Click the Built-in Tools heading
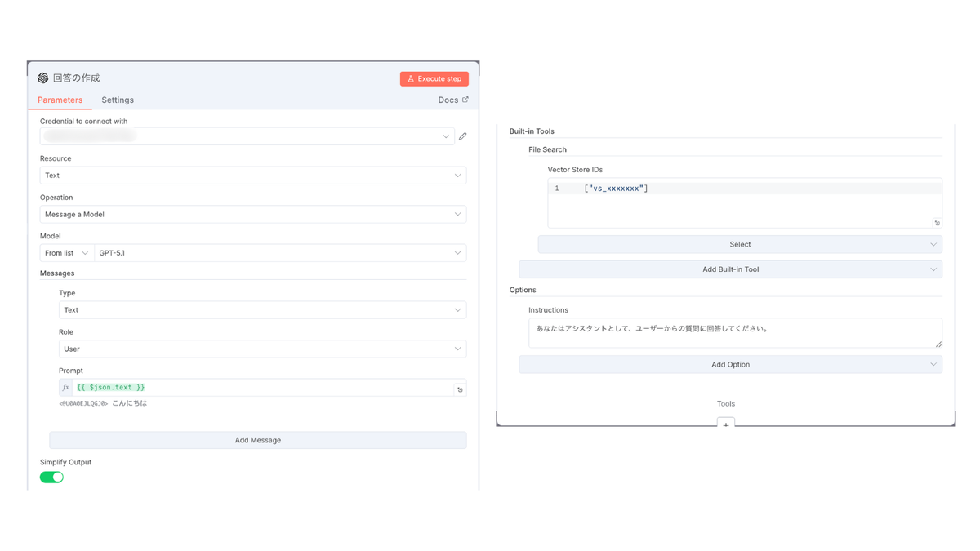The width and height of the screenshot is (980, 551). tap(532, 131)
